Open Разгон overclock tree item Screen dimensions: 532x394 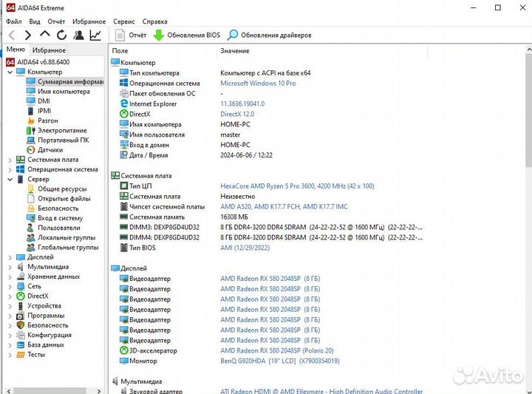click(x=42, y=120)
